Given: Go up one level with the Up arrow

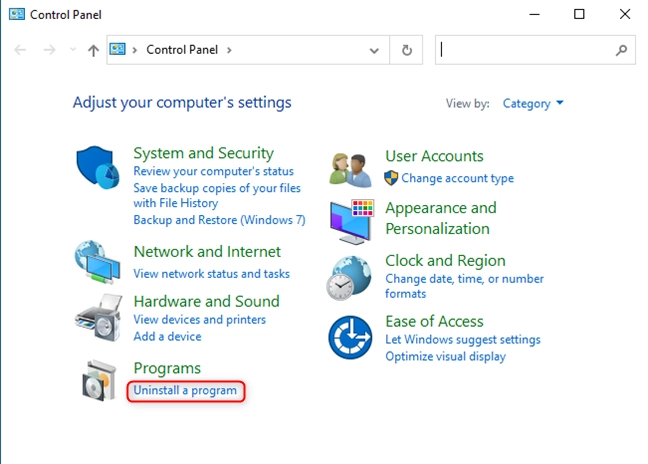Looking at the screenshot, I should coord(93,50).
